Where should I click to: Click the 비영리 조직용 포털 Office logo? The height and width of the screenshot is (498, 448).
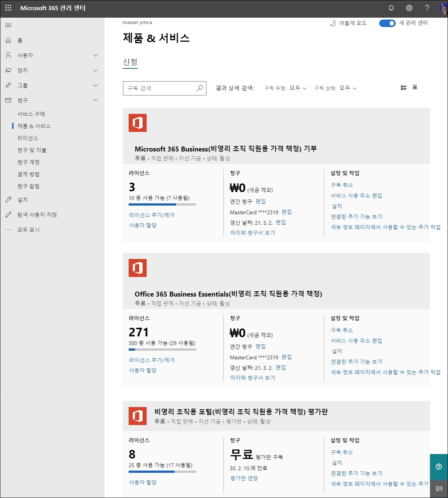pos(138,416)
